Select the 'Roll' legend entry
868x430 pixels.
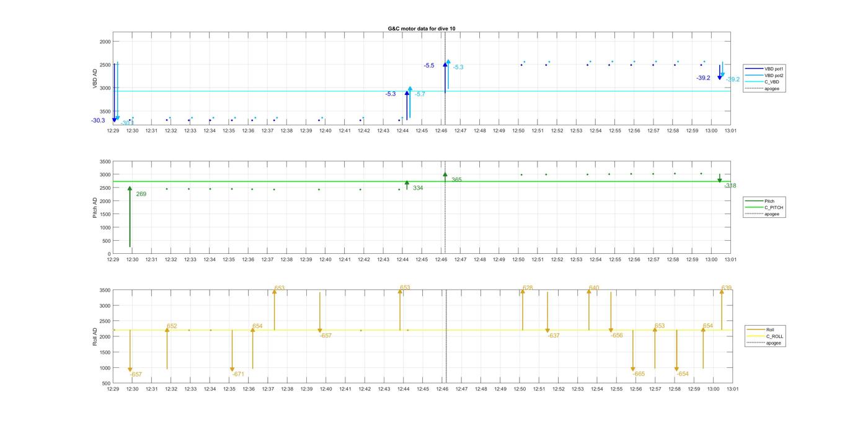click(760, 330)
